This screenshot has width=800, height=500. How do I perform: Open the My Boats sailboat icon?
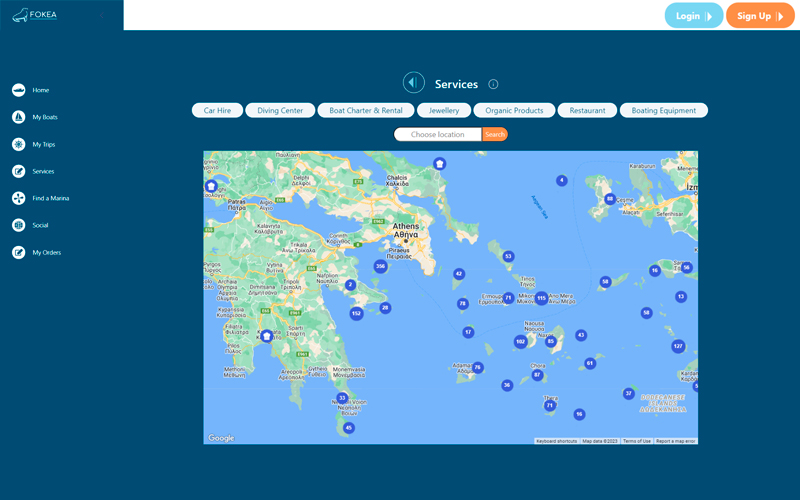18,117
